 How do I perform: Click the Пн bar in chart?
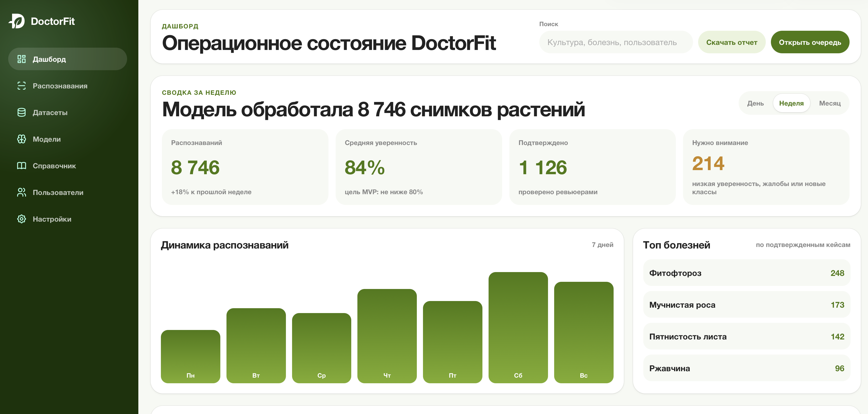pyautogui.click(x=190, y=356)
